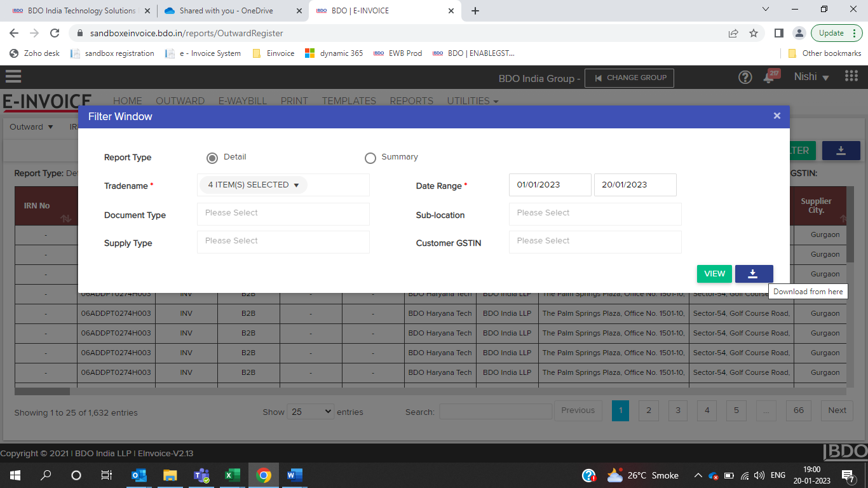This screenshot has height=488, width=868.
Task: Click the CHANGE GROUP button
Action: pos(629,78)
